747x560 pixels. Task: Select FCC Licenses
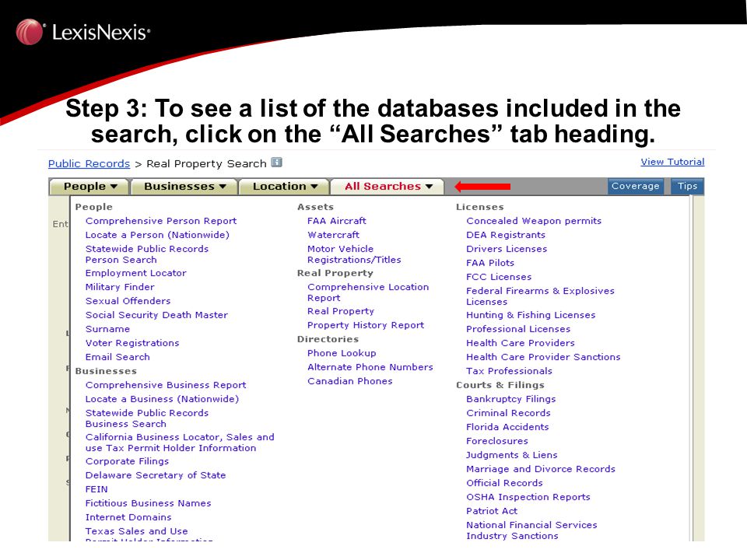(x=499, y=277)
